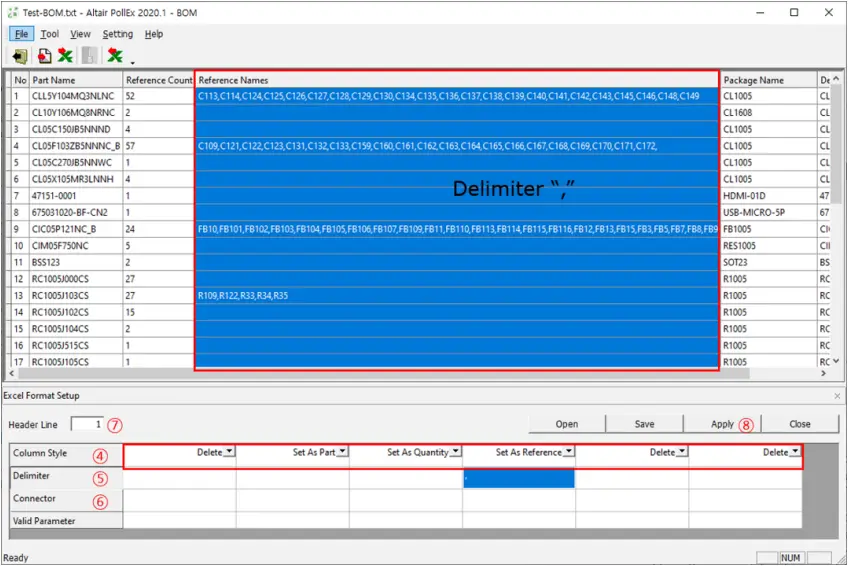Image resolution: width=848 pixels, height=566 pixels.
Task: Click the No column header
Action: pyautogui.click(x=20, y=80)
